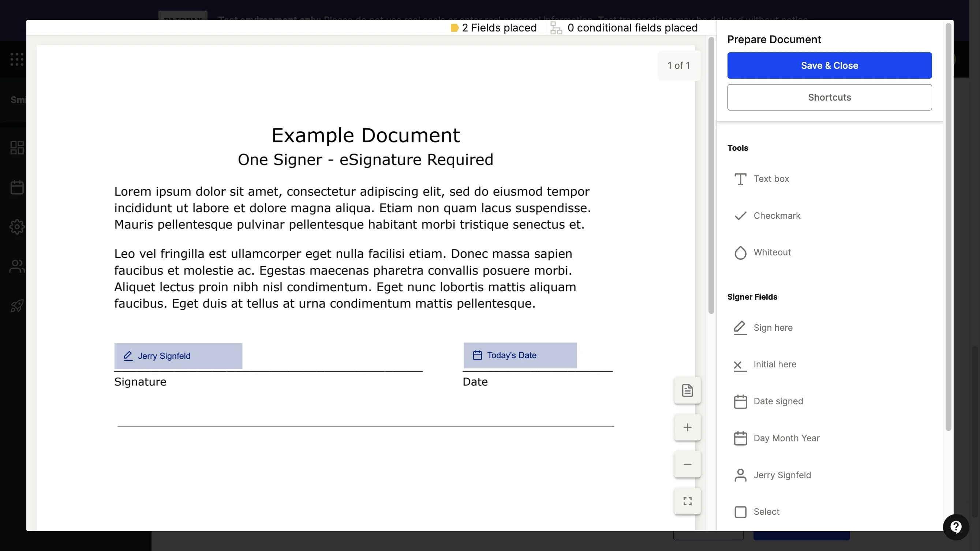980x551 pixels.
Task: Open rocket icon in background sidebar
Action: click(17, 306)
